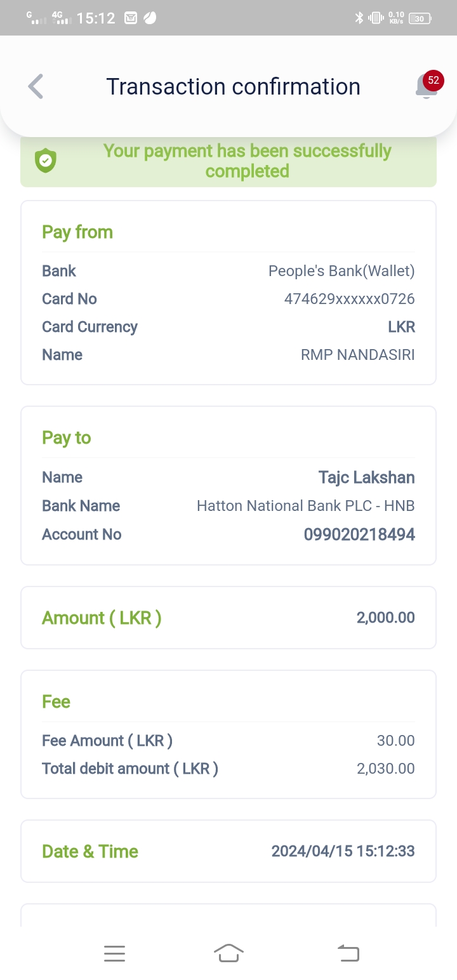
Task: Tap the green shield checkmark icon
Action: tap(46, 161)
